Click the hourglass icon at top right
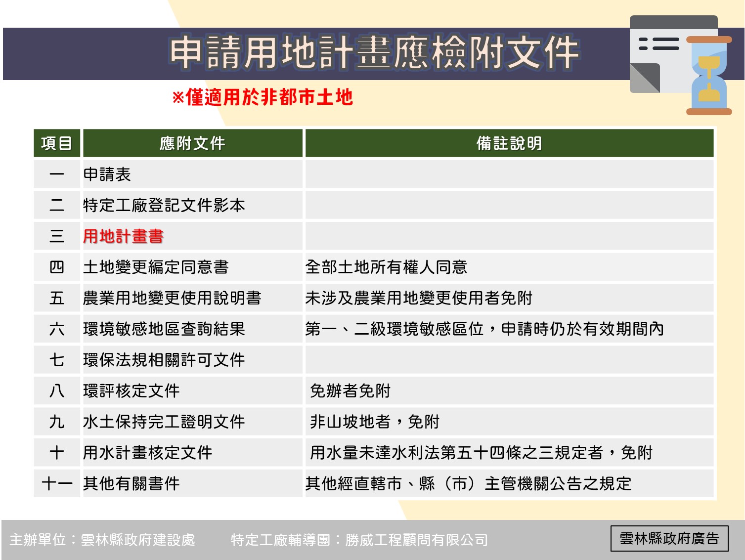This screenshot has width=745, height=560. (709, 76)
